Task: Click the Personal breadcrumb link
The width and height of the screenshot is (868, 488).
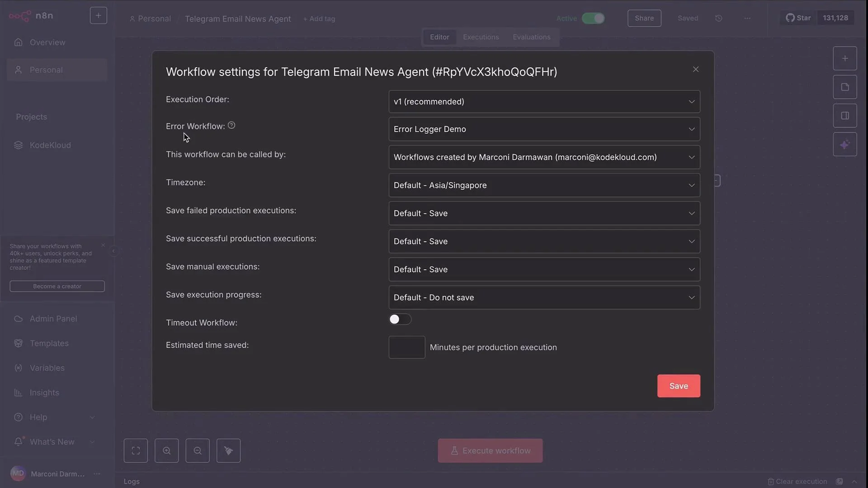Action: pos(150,19)
